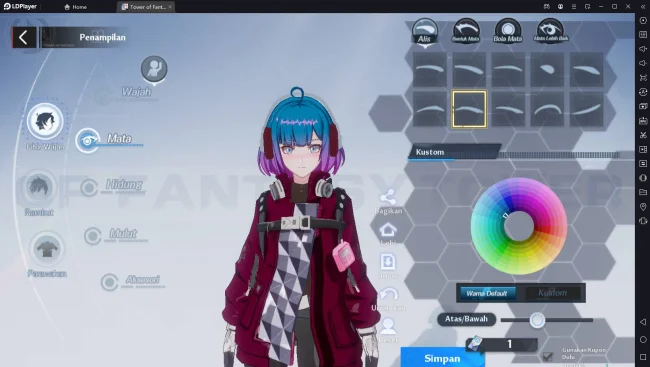
Task: Switch to the Mata Lebih Baik tab
Action: 551,31
